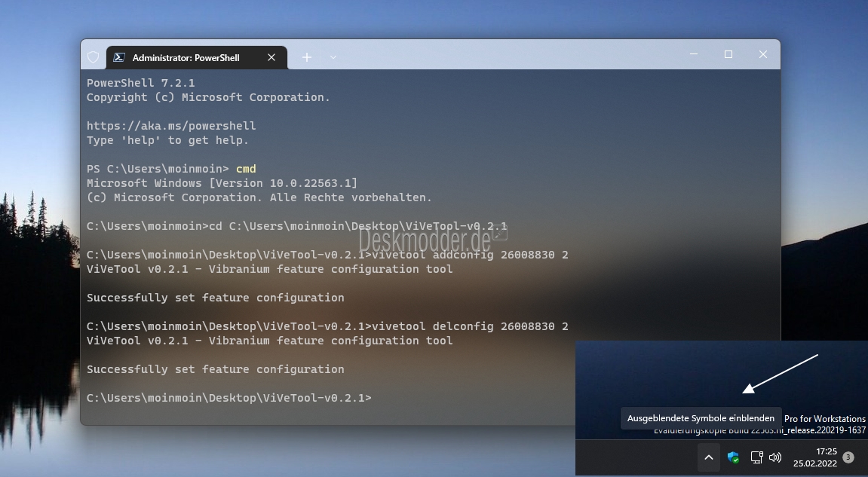
Task: Close the Administrator: PowerShell tab
Action: click(x=271, y=57)
